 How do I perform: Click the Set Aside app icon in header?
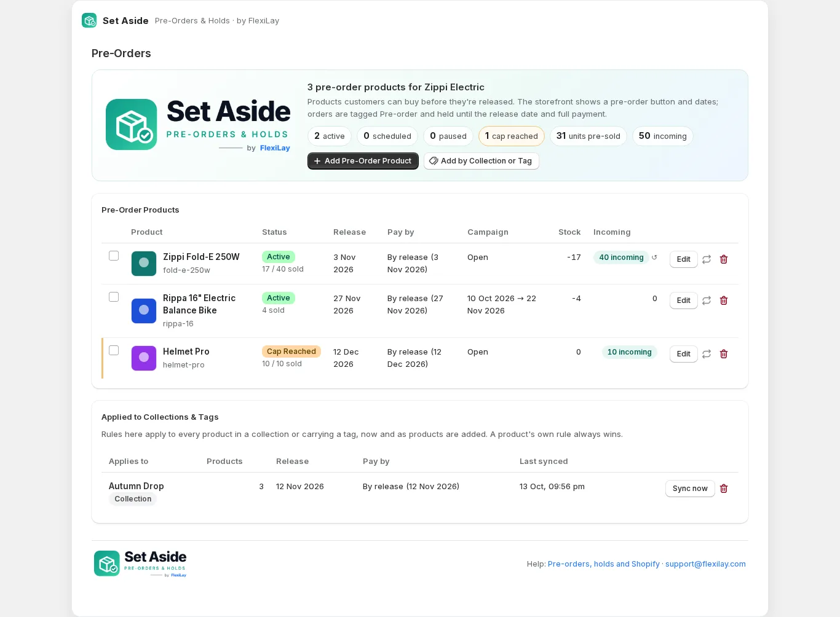tap(89, 20)
